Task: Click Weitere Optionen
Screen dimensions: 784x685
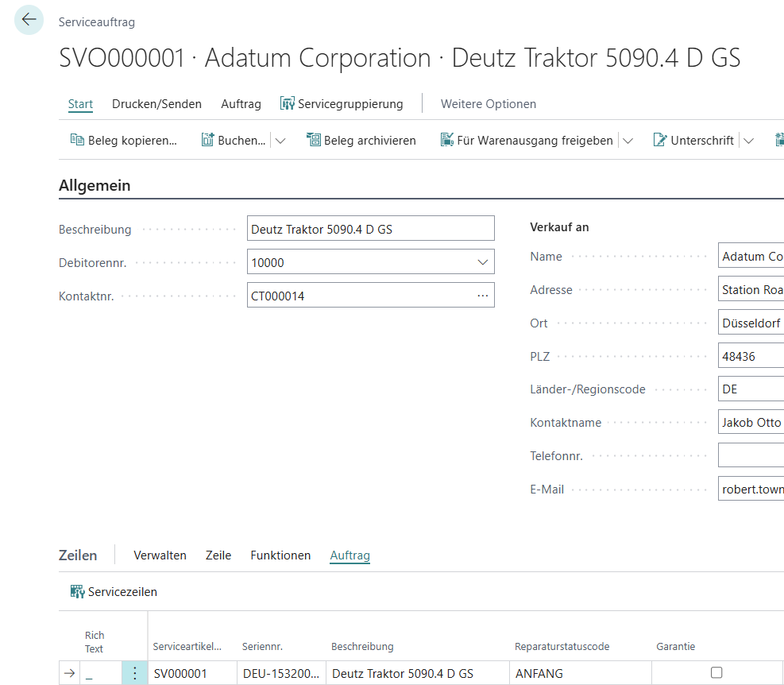Action: [488, 104]
